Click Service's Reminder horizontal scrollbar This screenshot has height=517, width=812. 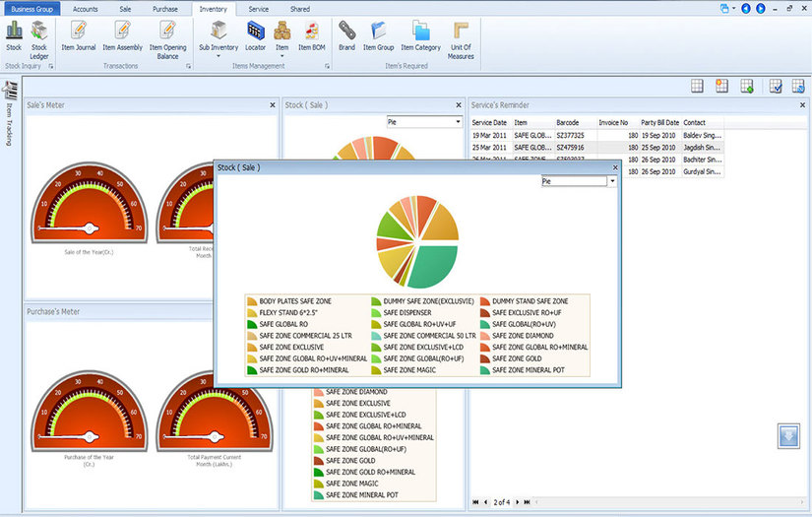[670, 502]
